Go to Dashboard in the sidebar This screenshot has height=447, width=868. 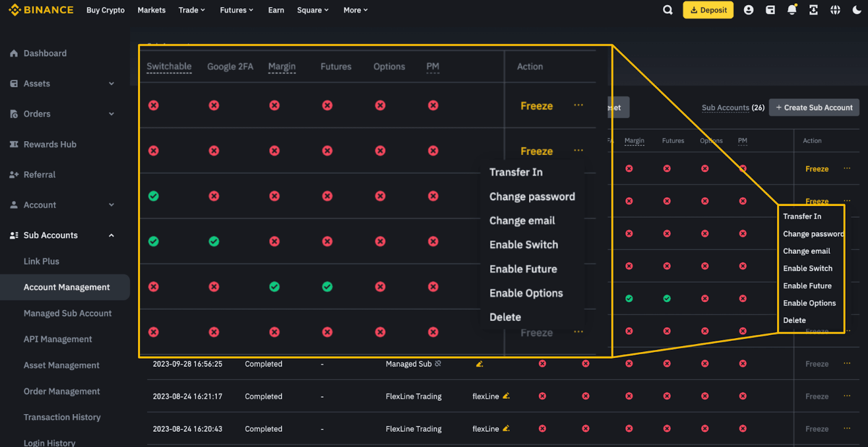click(x=45, y=53)
